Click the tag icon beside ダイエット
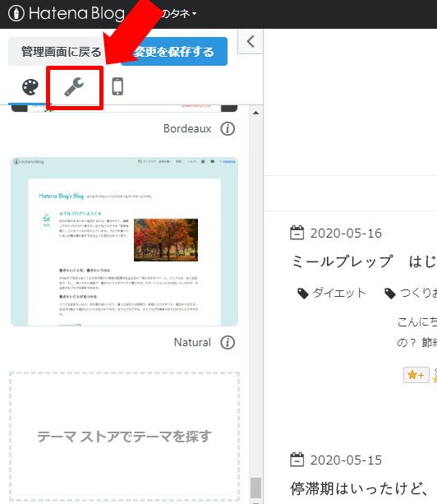Viewport: 437px width, 504px height. tap(303, 294)
